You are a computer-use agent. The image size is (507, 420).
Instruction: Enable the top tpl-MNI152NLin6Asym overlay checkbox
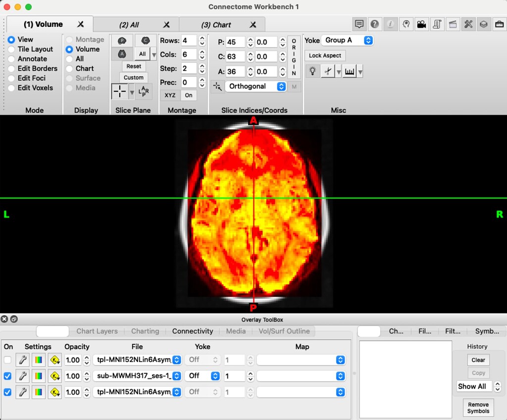[8, 360]
